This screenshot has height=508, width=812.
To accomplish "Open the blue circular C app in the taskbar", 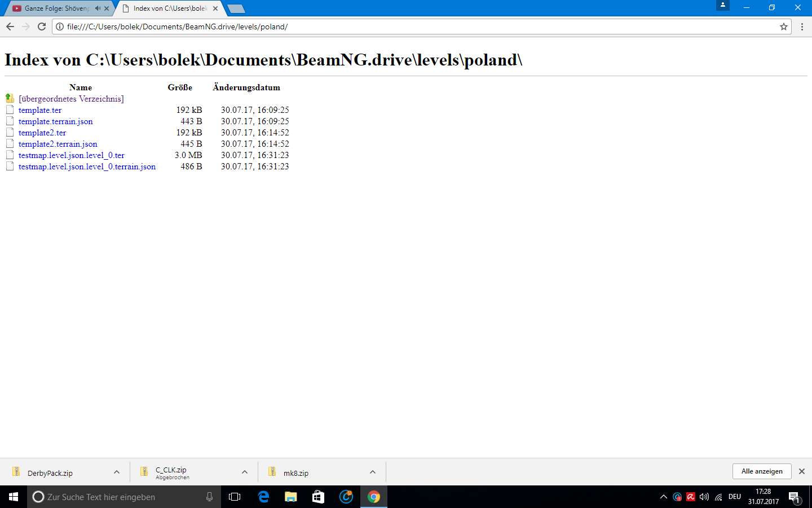I will point(346,497).
